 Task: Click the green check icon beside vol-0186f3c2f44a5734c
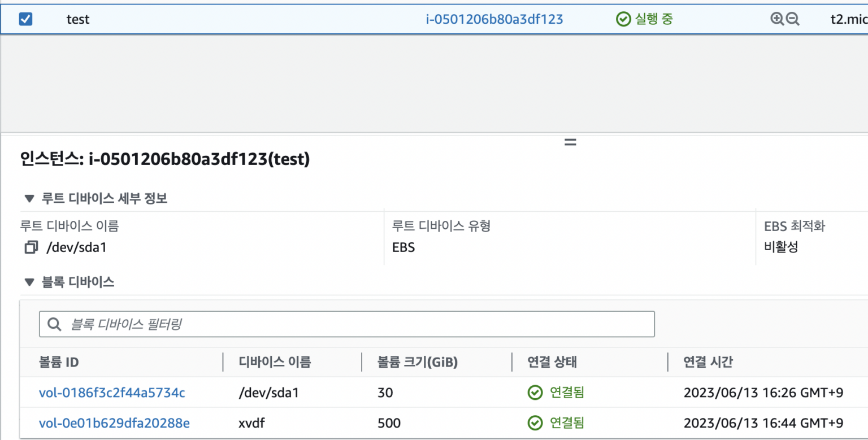[535, 393]
